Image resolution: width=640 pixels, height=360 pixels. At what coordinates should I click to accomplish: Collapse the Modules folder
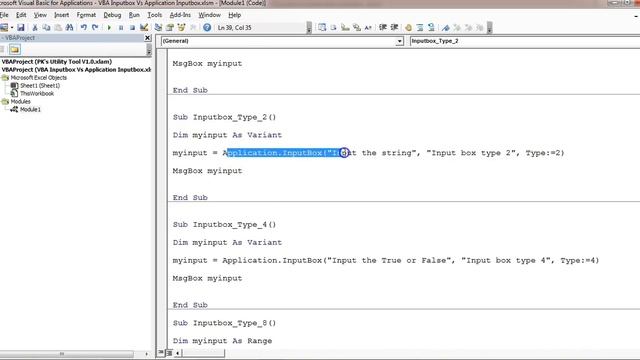5,101
